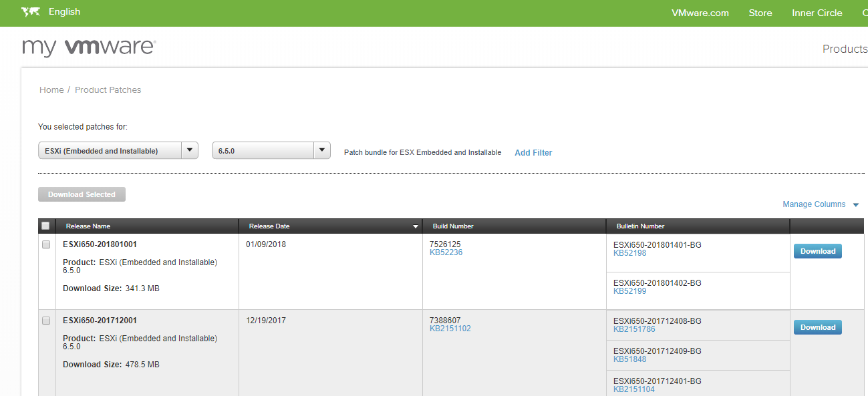Open the English language selector
This screenshot has width=868, height=396.
point(64,11)
